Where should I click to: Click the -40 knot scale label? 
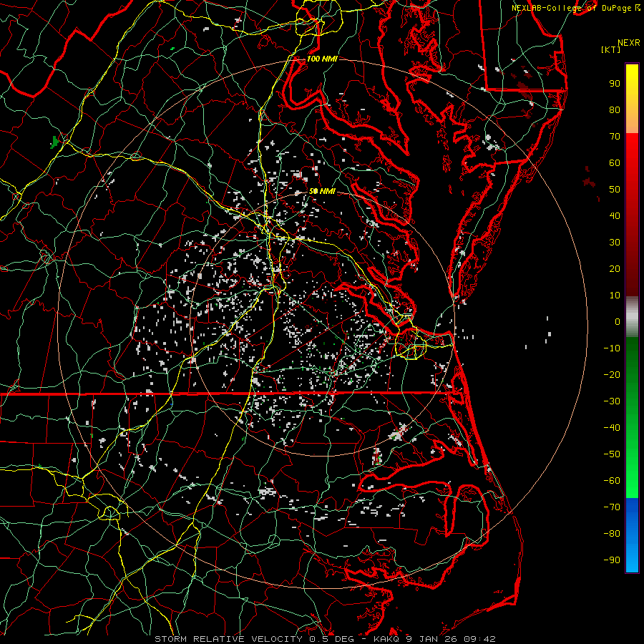pyautogui.click(x=612, y=428)
